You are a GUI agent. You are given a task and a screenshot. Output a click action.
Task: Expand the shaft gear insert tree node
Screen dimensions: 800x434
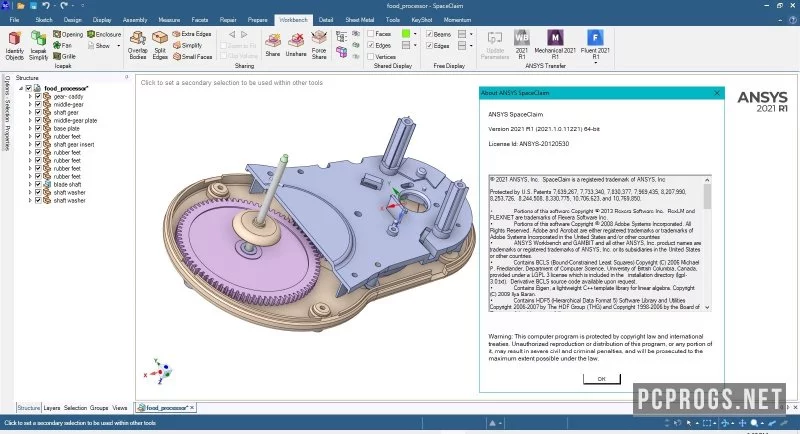30,144
